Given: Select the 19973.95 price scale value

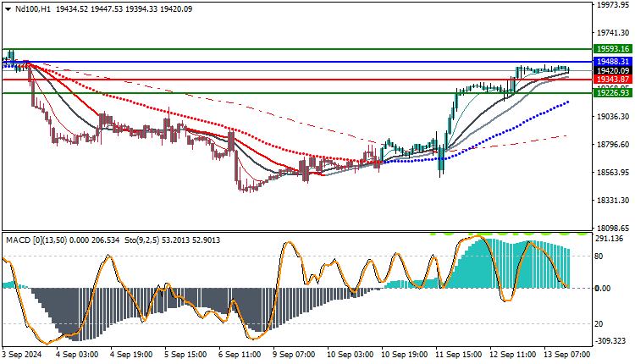Looking at the screenshot, I should [x=613, y=5].
